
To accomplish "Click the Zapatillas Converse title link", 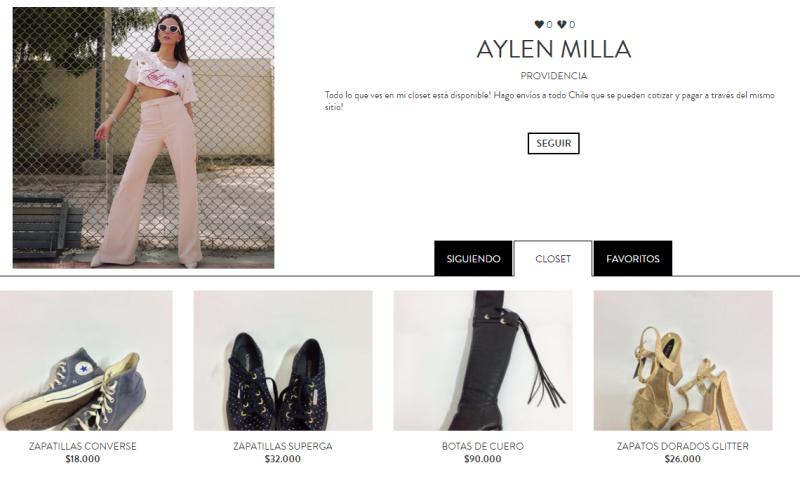I will point(83,446).
